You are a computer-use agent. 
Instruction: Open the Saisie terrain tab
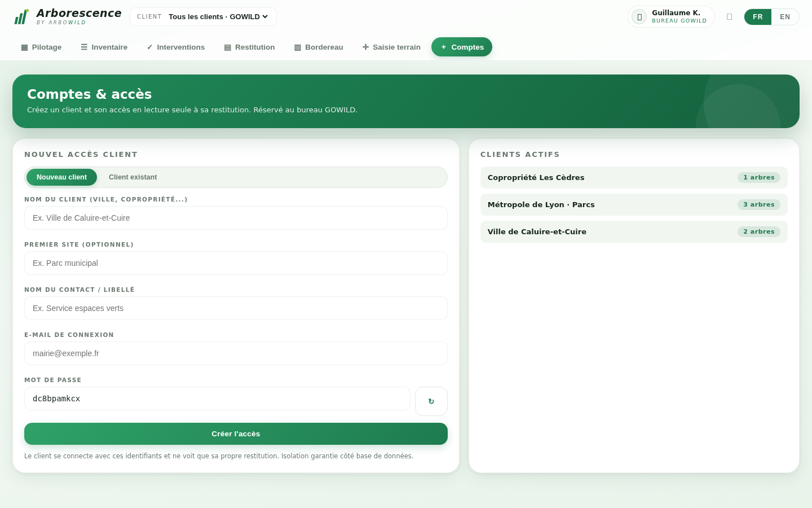click(391, 47)
